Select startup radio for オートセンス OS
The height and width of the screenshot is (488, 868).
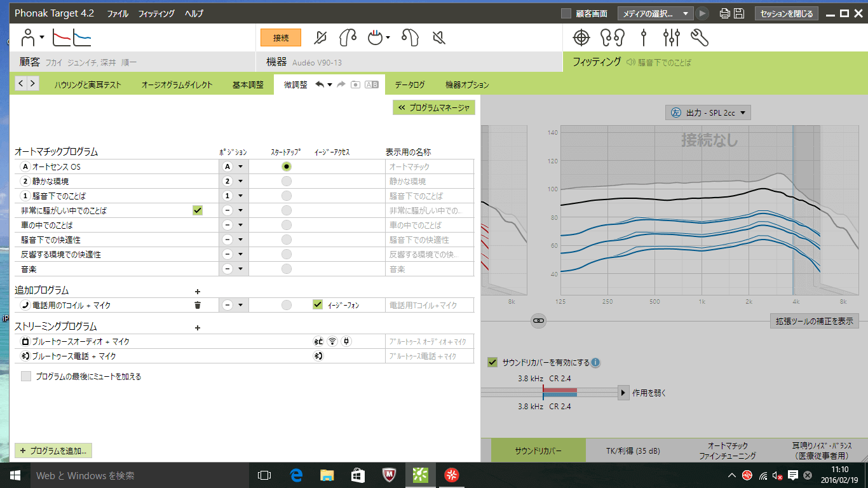[x=287, y=166]
